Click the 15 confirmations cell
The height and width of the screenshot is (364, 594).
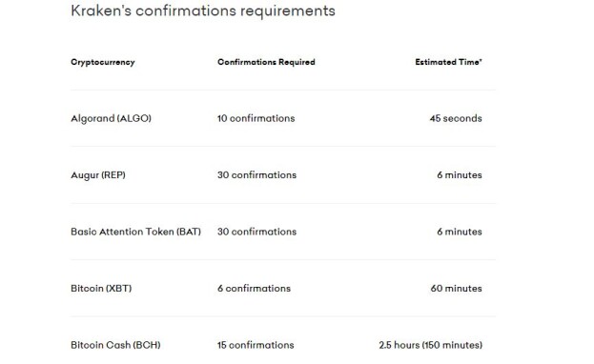tap(256, 345)
